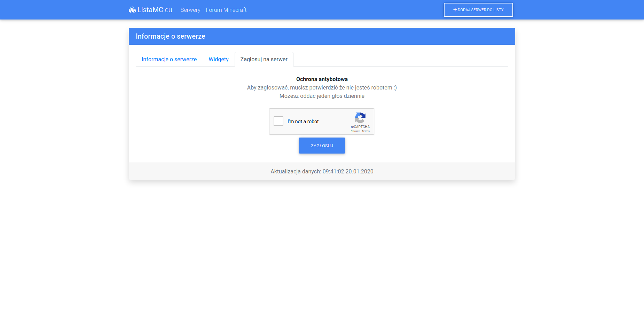Screen dimensions: 644x328
Task: Click the Ochrona antybotowa heading
Action: point(322,79)
